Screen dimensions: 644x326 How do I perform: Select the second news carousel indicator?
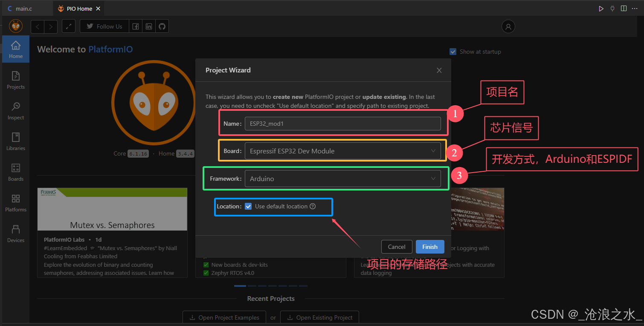[252, 286]
